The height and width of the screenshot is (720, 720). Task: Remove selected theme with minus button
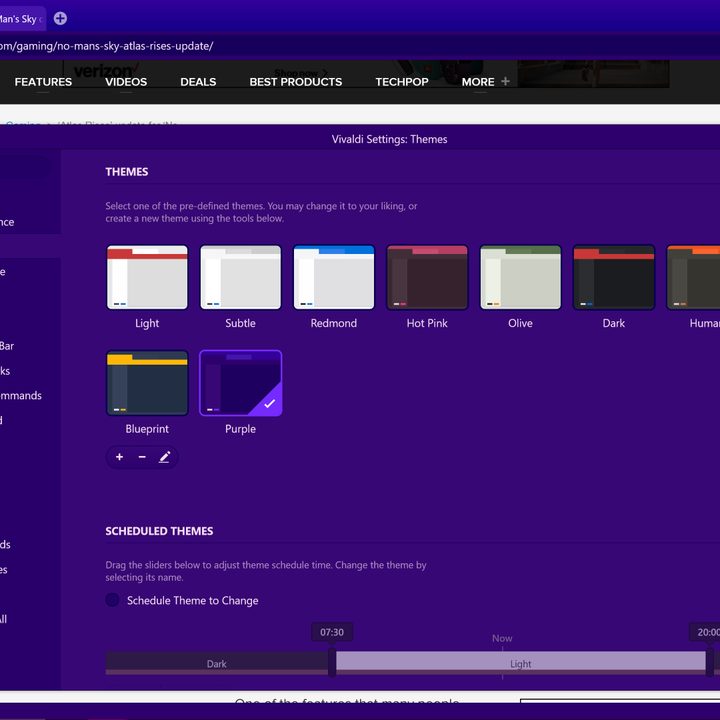142,457
